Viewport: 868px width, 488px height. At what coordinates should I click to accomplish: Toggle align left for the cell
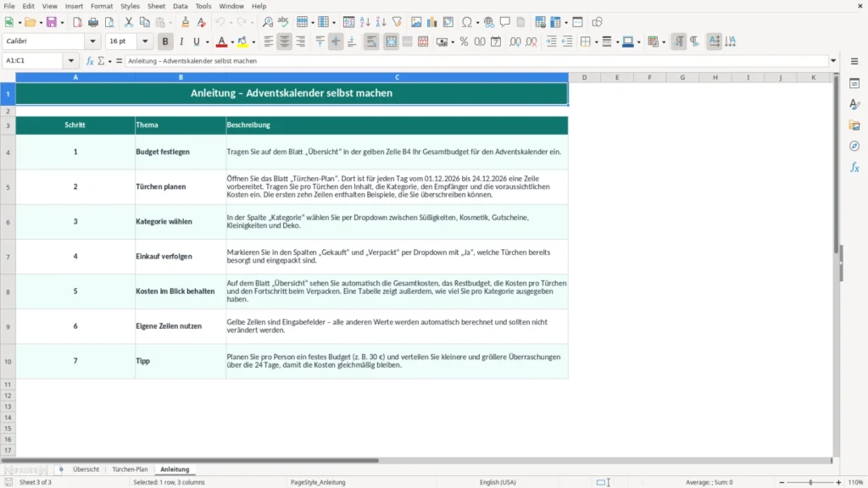(269, 42)
